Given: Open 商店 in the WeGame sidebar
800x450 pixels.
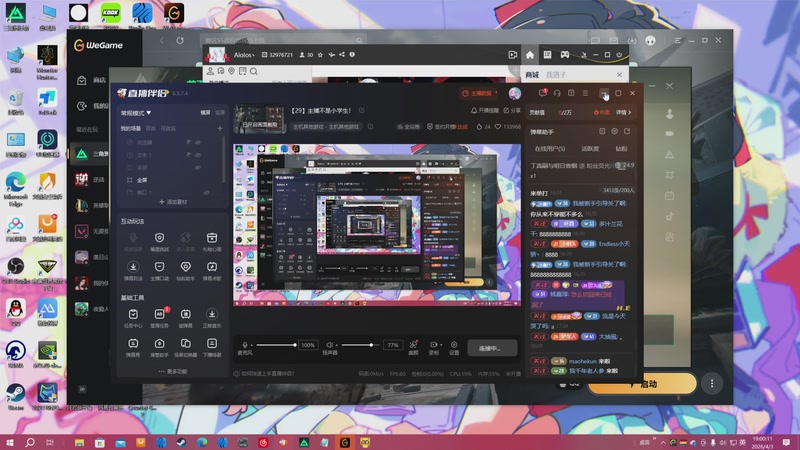Looking at the screenshot, I should click(92, 80).
